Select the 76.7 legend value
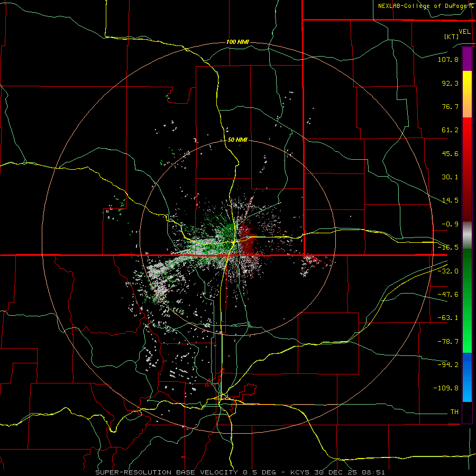The image size is (476, 476). pyautogui.click(x=450, y=106)
